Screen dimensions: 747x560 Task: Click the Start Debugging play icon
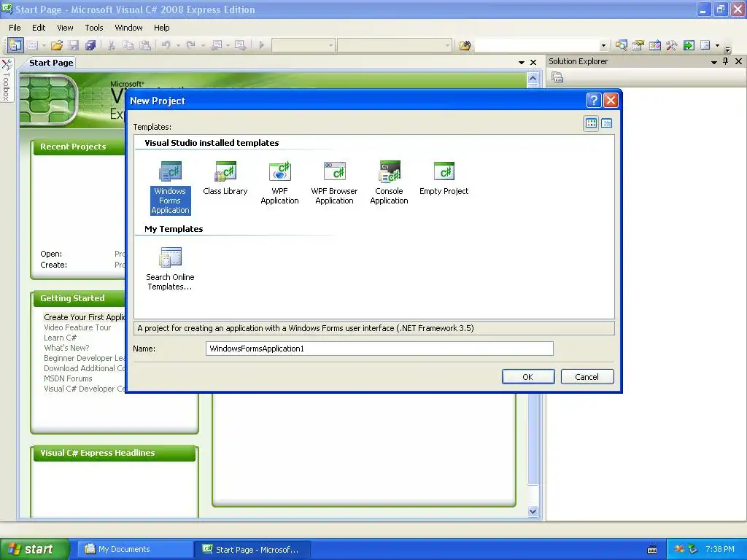pyautogui.click(x=262, y=45)
